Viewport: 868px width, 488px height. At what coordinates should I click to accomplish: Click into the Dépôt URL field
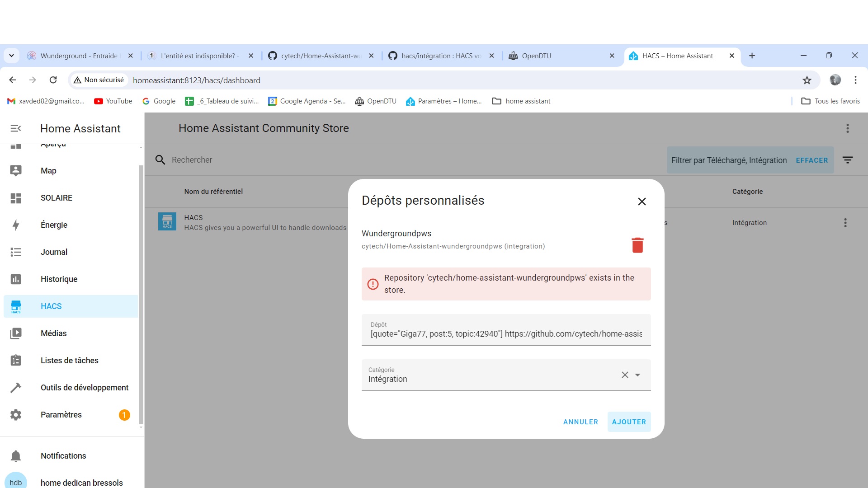(x=505, y=334)
